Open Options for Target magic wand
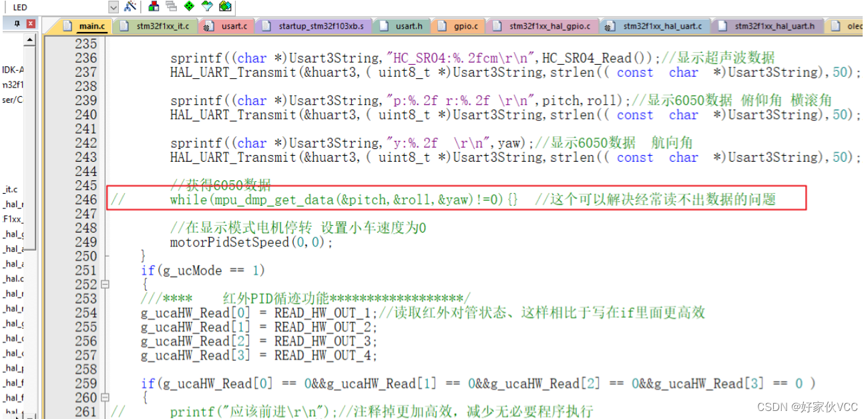This screenshot has height=419, width=868. point(130,7)
